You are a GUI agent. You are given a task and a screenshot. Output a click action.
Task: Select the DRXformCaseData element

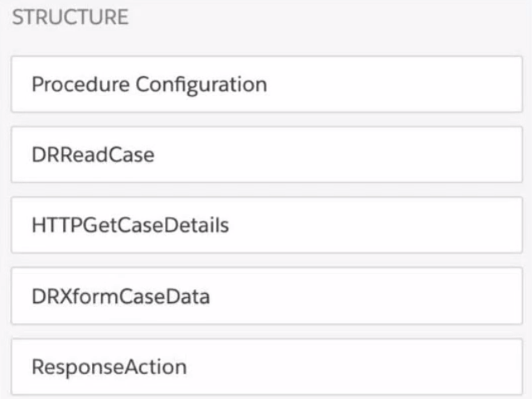pyautogui.click(x=266, y=295)
